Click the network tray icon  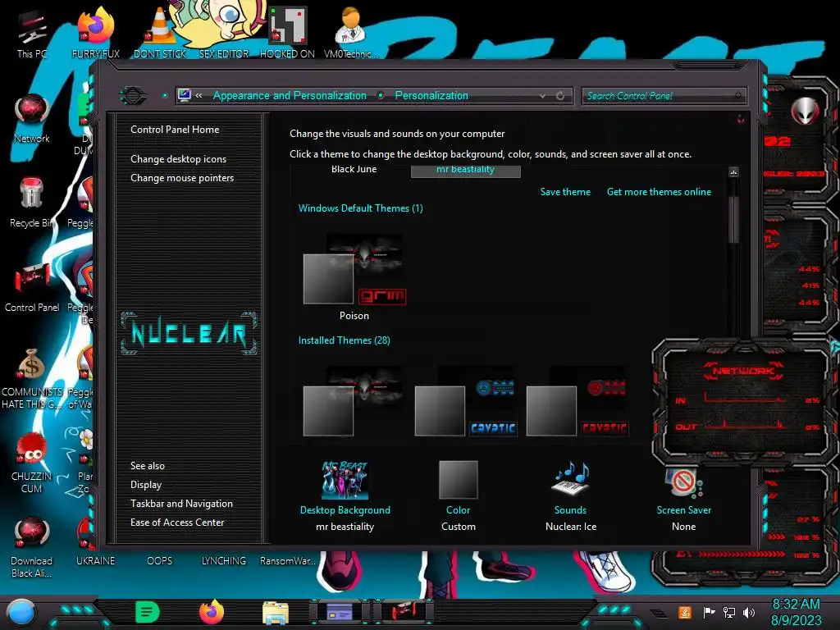(729, 612)
